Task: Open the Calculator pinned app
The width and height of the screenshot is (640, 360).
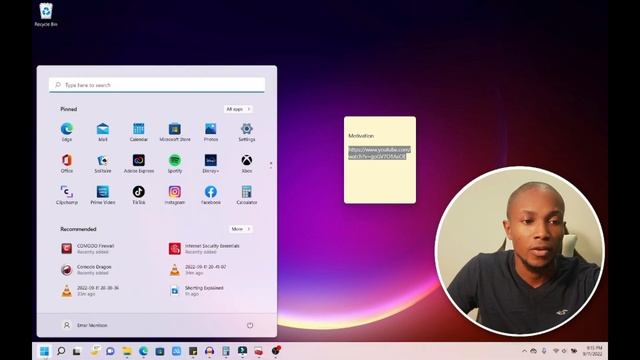Action: 247,195
